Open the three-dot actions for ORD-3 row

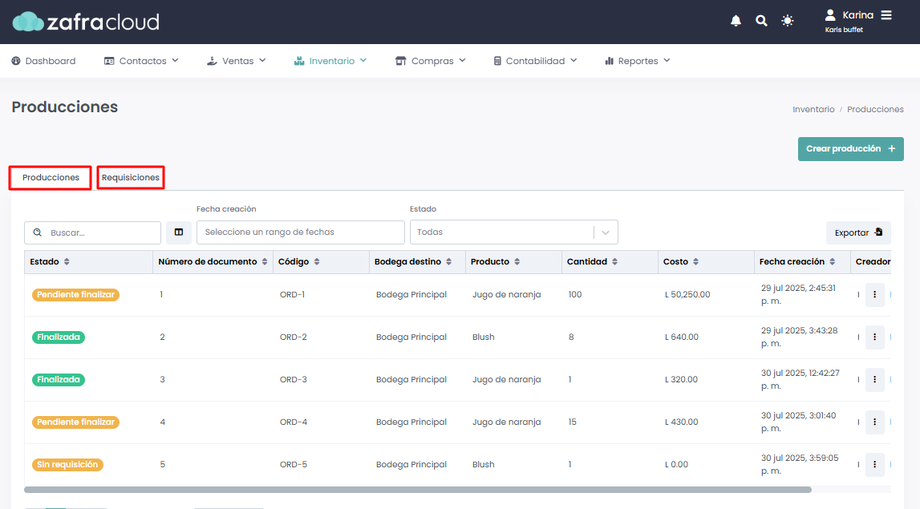pyautogui.click(x=875, y=380)
